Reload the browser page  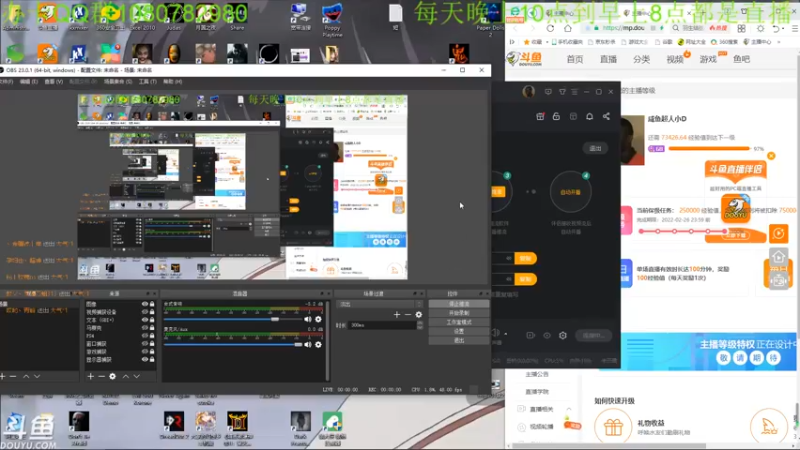(550, 28)
